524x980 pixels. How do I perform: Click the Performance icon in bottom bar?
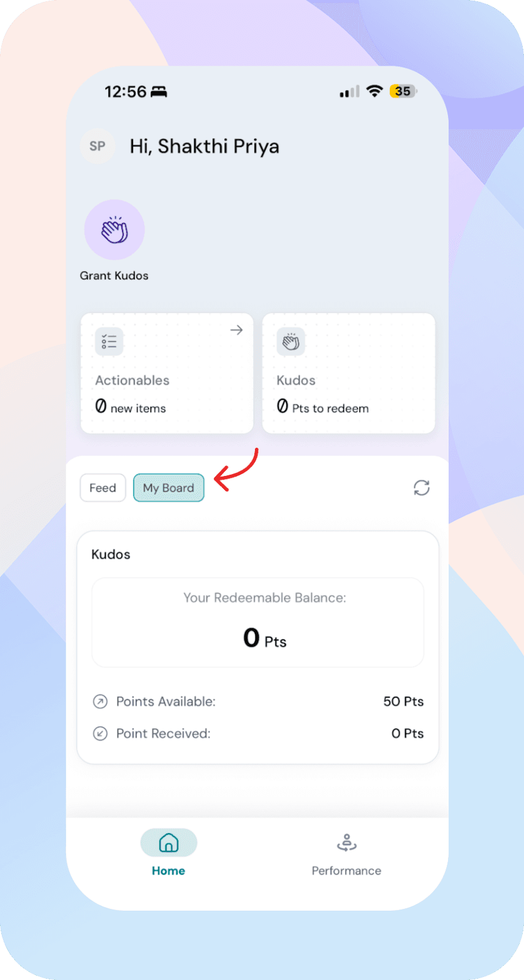346,843
